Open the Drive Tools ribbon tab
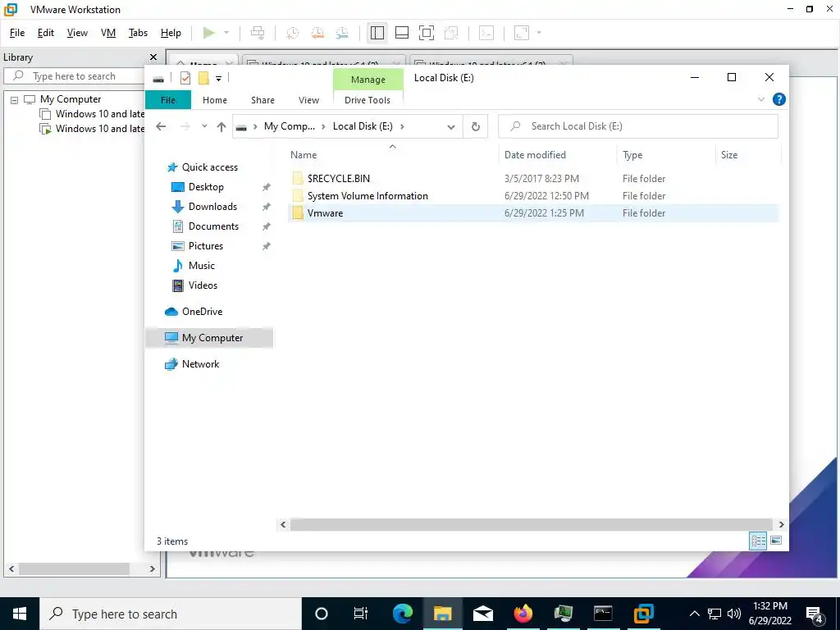 tap(367, 100)
